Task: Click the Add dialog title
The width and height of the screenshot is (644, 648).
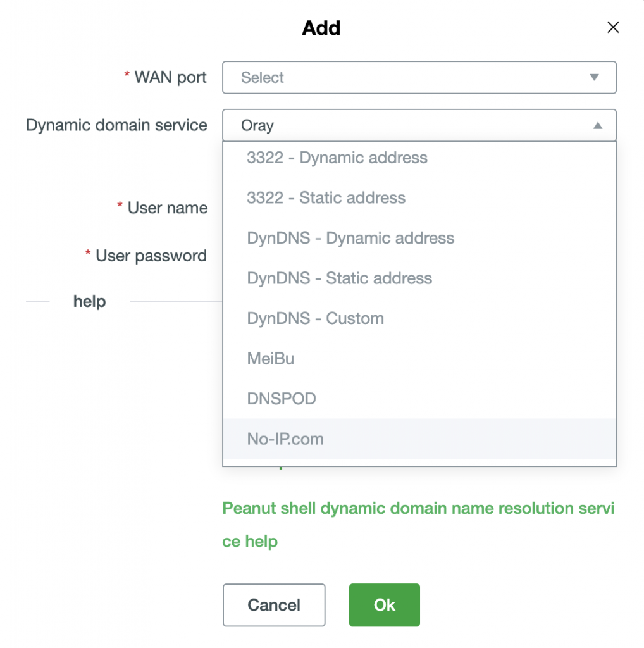Action: [x=321, y=28]
